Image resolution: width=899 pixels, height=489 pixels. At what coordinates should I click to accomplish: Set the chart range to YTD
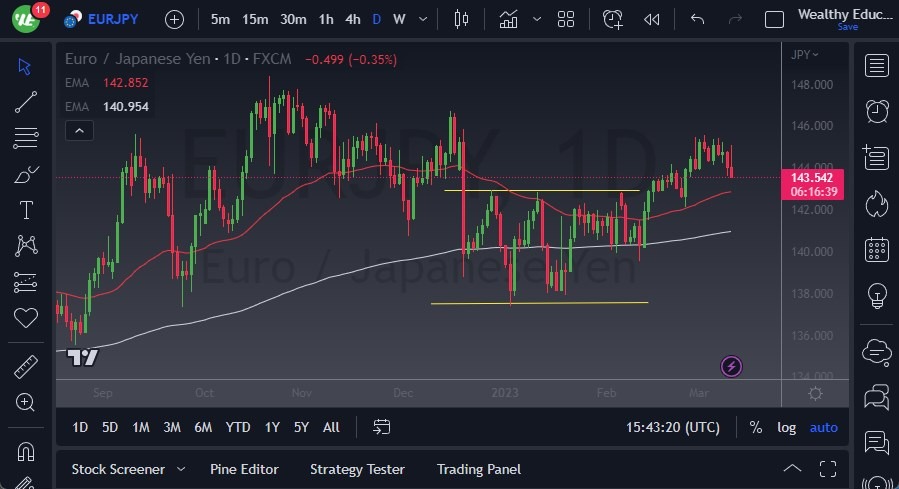click(238, 427)
